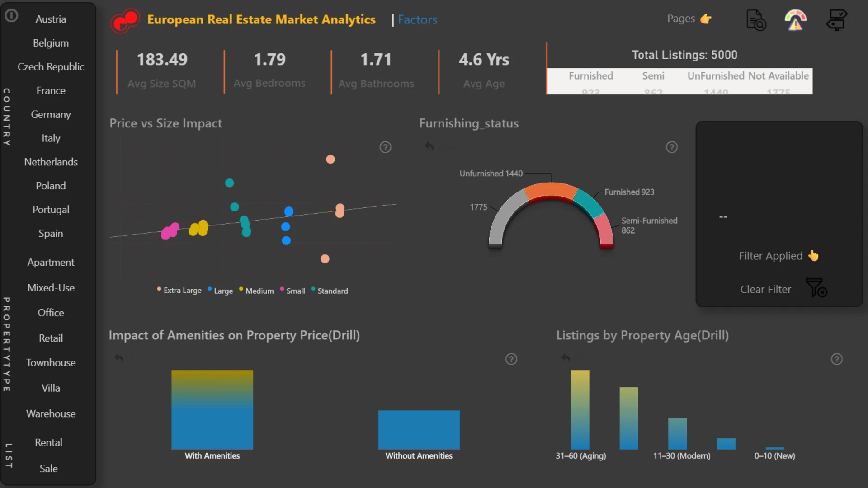Click the With Amenities bar
868x488 pixels.
pyautogui.click(x=212, y=409)
